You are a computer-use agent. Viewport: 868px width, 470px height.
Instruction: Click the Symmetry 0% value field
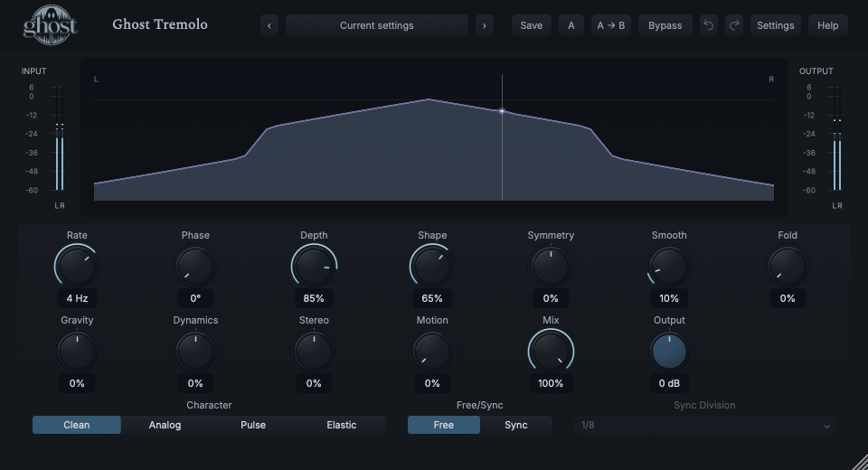551,298
